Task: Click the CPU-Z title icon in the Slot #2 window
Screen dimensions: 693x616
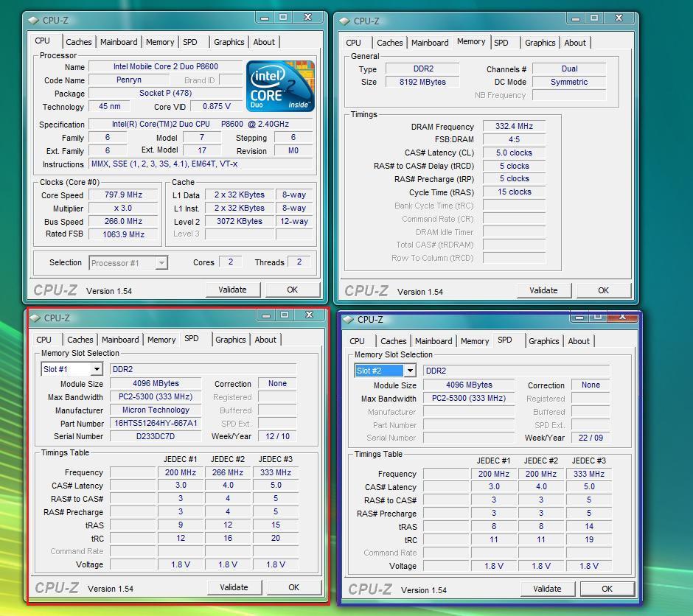Action: [x=349, y=320]
